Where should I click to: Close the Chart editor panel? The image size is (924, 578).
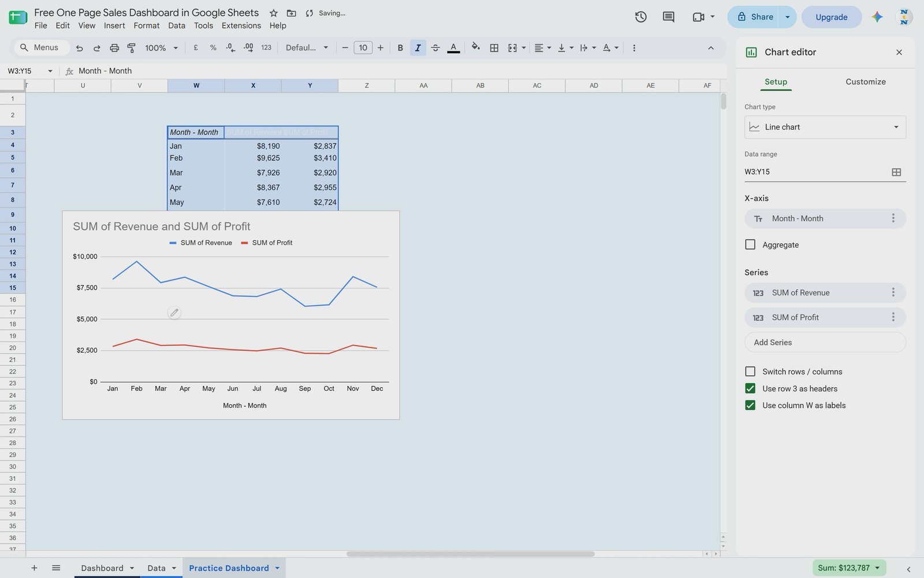point(899,52)
